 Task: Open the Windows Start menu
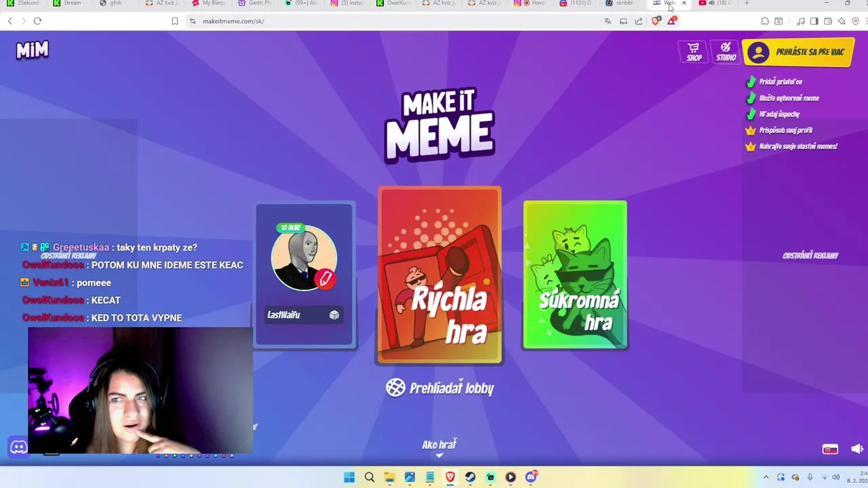coord(349,477)
